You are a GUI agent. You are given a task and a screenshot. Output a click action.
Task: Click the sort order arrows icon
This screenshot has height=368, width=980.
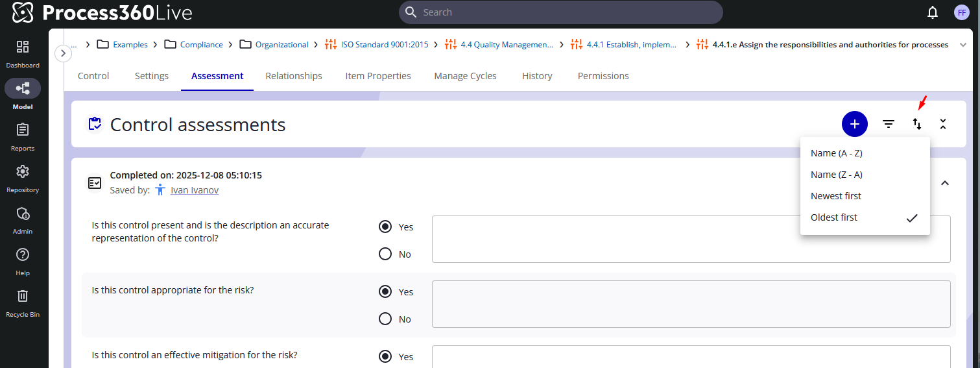pos(917,124)
